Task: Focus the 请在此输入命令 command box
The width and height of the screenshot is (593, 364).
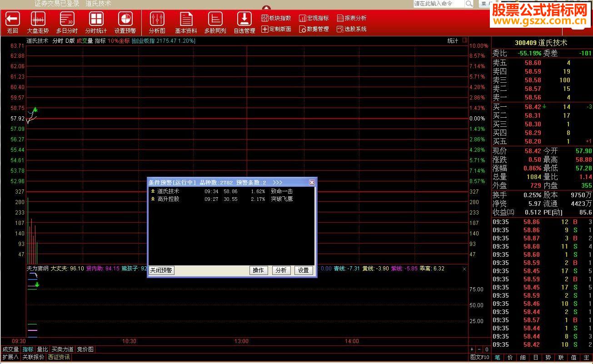Action: pos(439,4)
